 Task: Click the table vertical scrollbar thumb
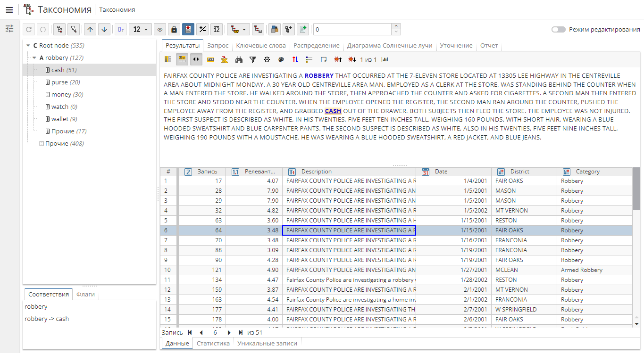(636, 189)
